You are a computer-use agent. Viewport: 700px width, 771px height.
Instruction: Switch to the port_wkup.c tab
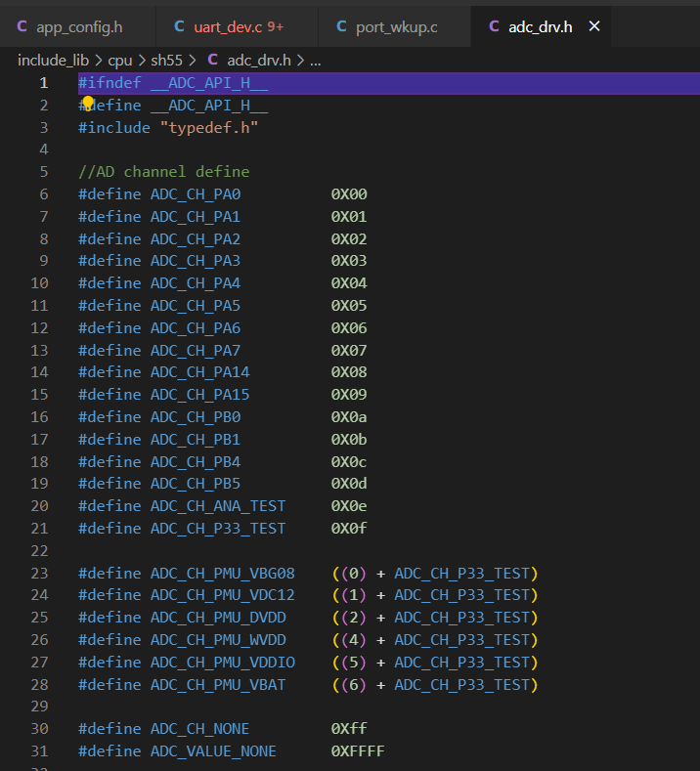click(x=395, y=26)
